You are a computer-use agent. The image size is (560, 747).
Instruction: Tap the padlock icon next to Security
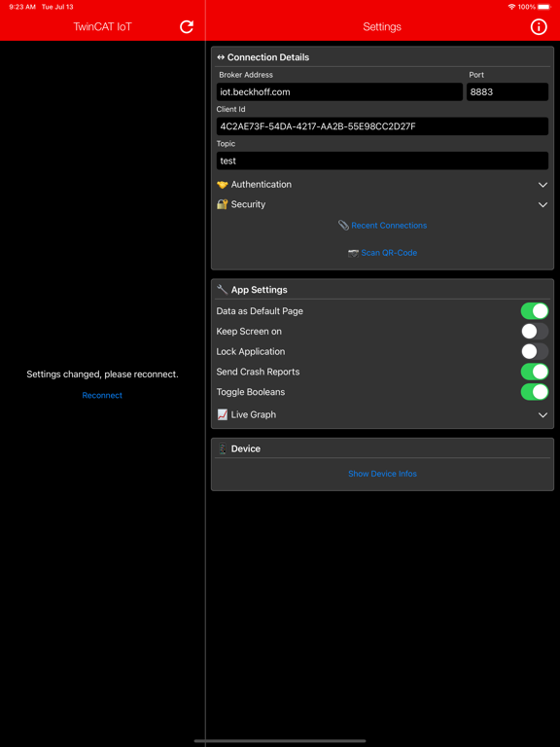[x=222, y=204]
